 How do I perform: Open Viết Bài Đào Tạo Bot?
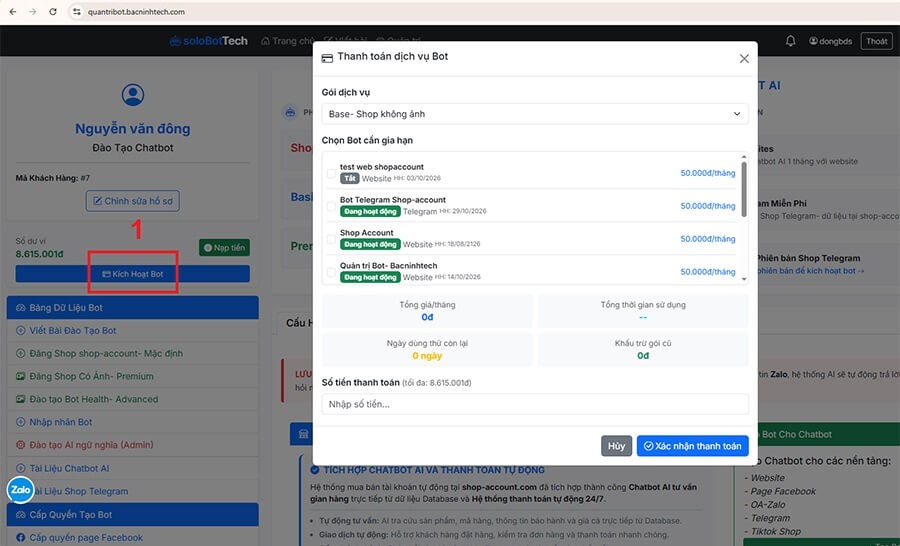[x=133, y=331]
